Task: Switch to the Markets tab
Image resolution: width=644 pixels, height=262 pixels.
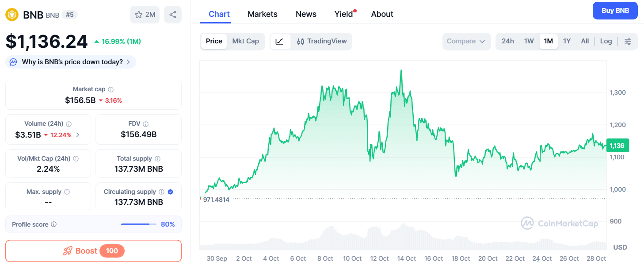Action: pos(262,14)
